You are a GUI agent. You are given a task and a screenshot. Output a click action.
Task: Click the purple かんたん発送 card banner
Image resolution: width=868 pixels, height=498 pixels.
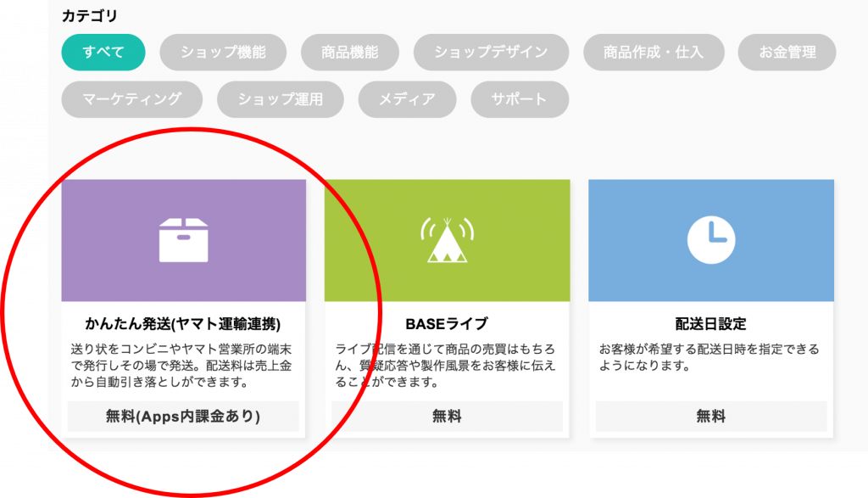[x=183, y=240]
